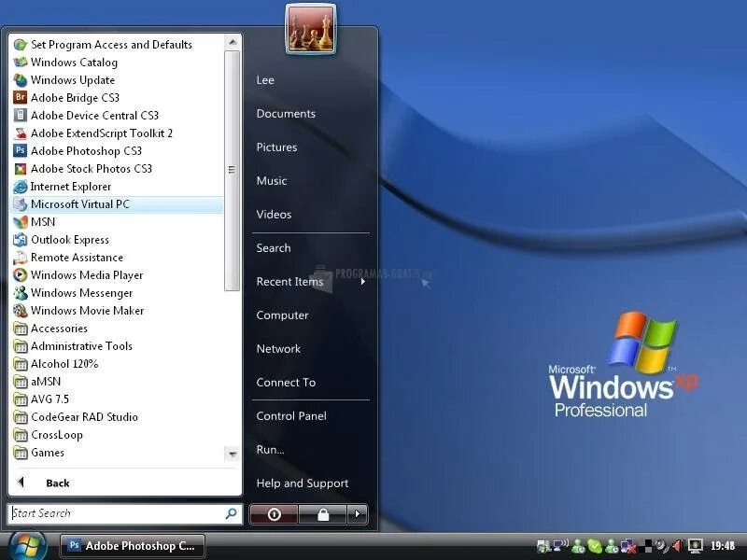Click the program list scroll down arrow
This screenshot has width=747, height=560.
232,454
